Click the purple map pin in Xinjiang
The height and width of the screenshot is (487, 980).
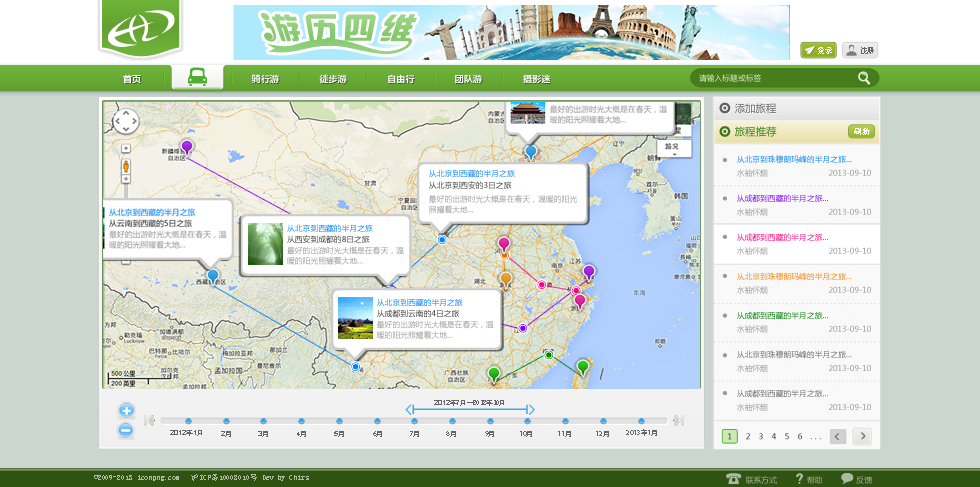[186, 148]
